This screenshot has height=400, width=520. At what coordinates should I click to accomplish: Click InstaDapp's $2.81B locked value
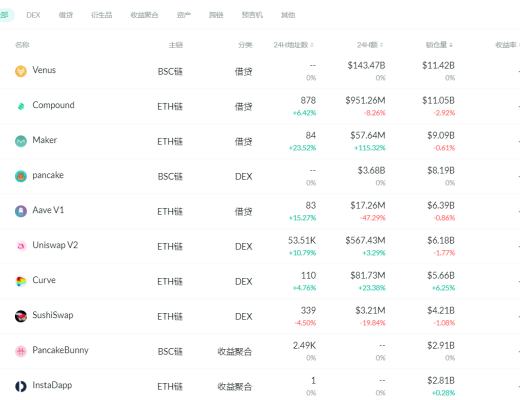441,380
